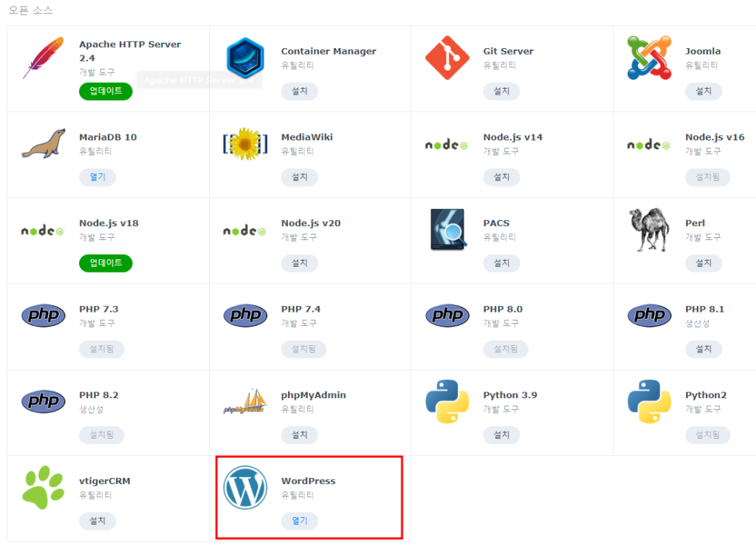Open the MariaDB seal icon
Image resolution: width=756 pixels, height=546 pixels.
coord(44,143)
